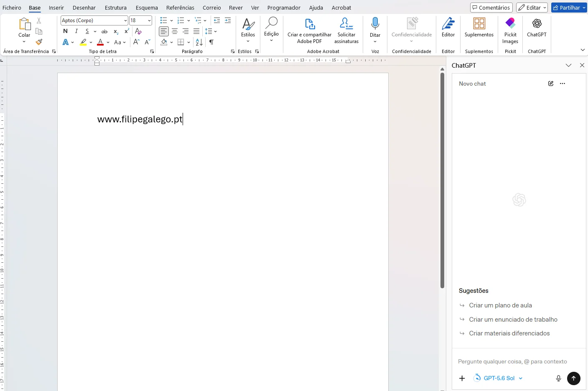Toggle paragraph marks display (¶)

coord(211,42)
